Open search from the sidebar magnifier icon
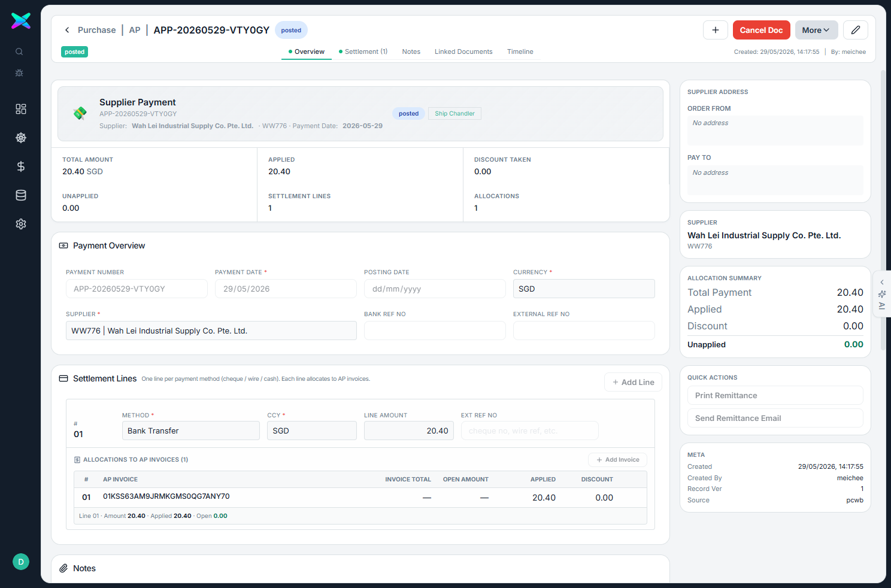The image size is (891, 588). pyautogui.click(x=19, y=51)
